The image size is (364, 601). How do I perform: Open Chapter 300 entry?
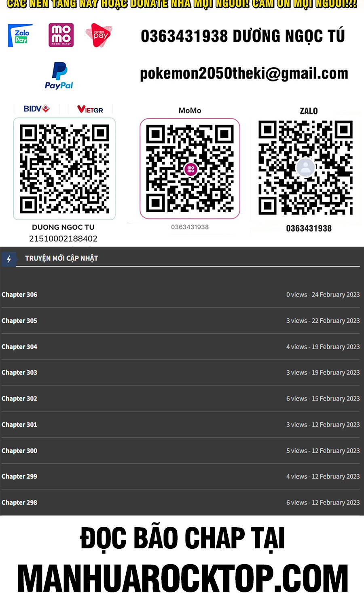(x=19, y=451)
